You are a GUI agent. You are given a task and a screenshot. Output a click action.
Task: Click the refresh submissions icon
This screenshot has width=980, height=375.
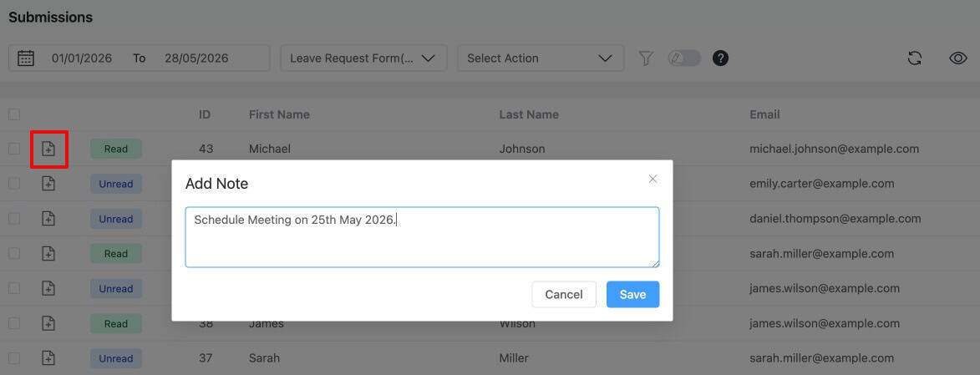pyautogui.click(x=914, y=58)
